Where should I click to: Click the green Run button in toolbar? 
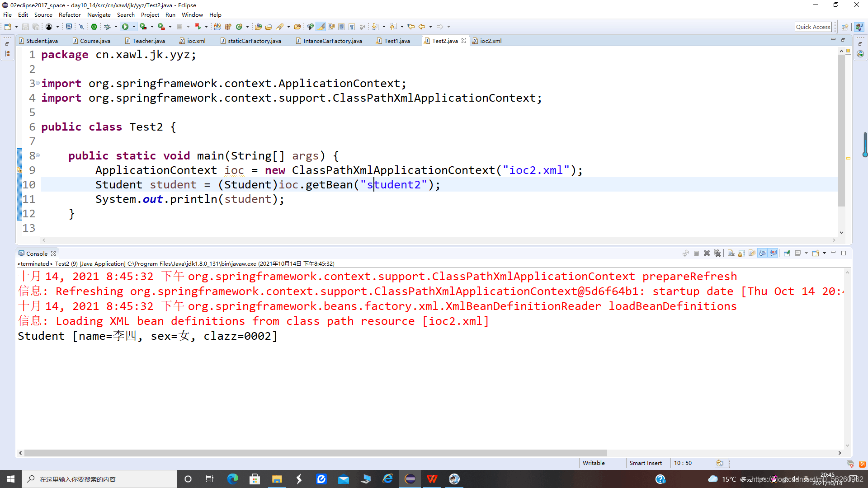pos(125,27)
